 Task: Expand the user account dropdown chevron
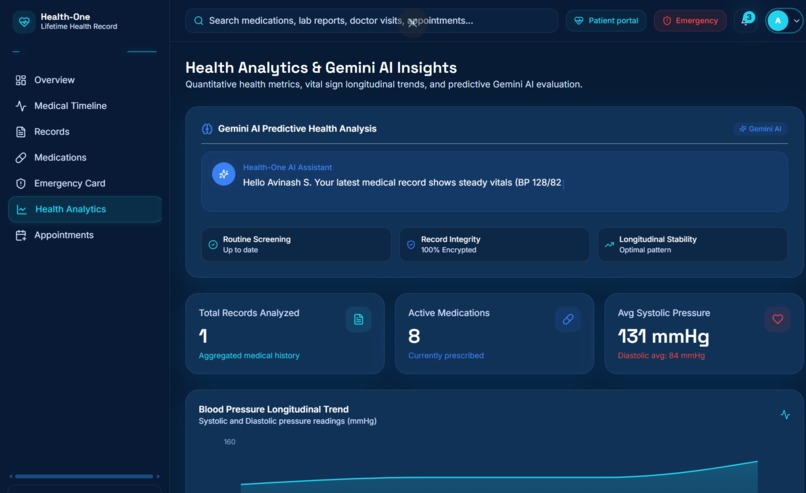(796, 21)
